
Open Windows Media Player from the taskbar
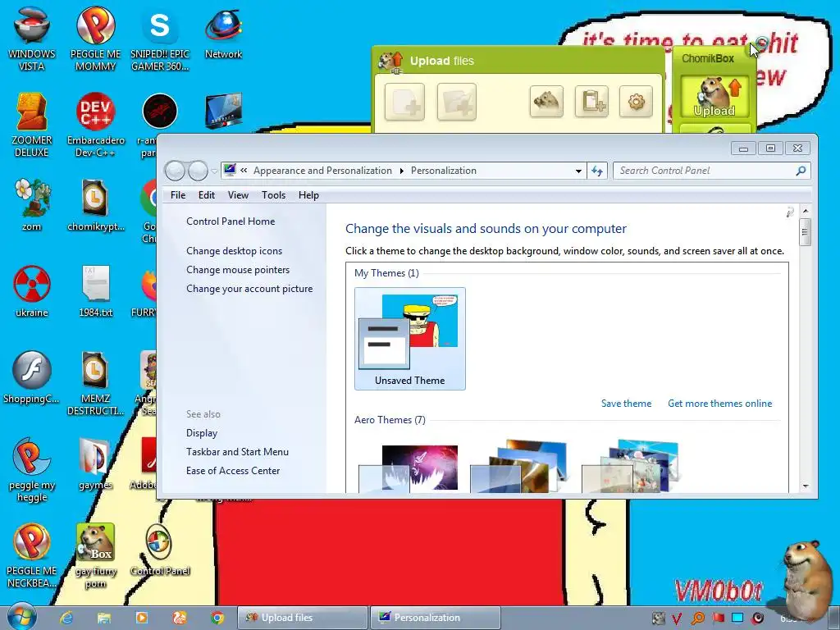(142, 618)
